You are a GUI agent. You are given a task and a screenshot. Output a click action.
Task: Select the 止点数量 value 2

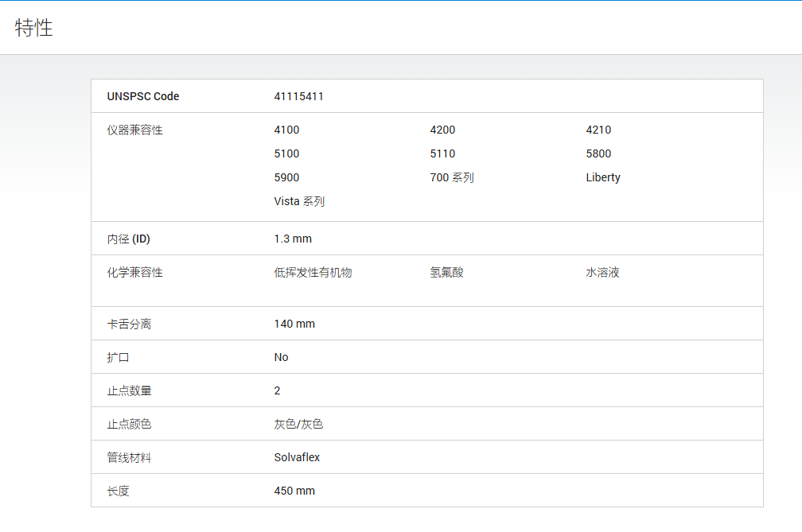pyautogui.click(x=277, y=390)
